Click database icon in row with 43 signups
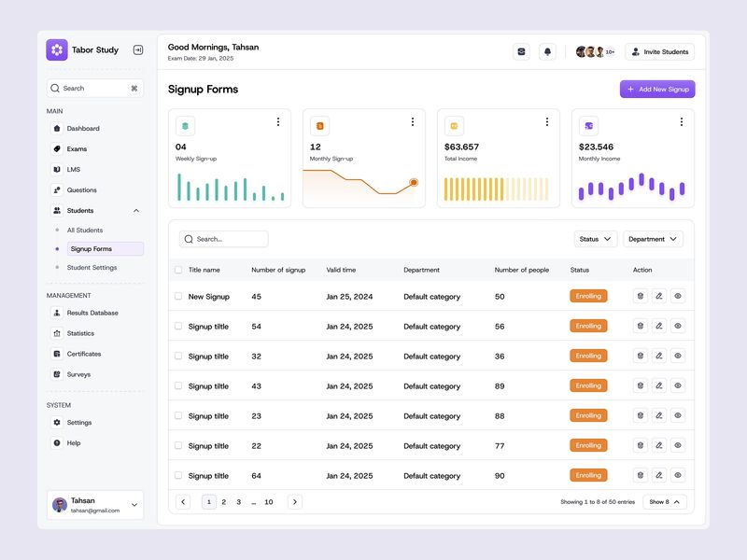The image size is (747, 560). point(641,385)
